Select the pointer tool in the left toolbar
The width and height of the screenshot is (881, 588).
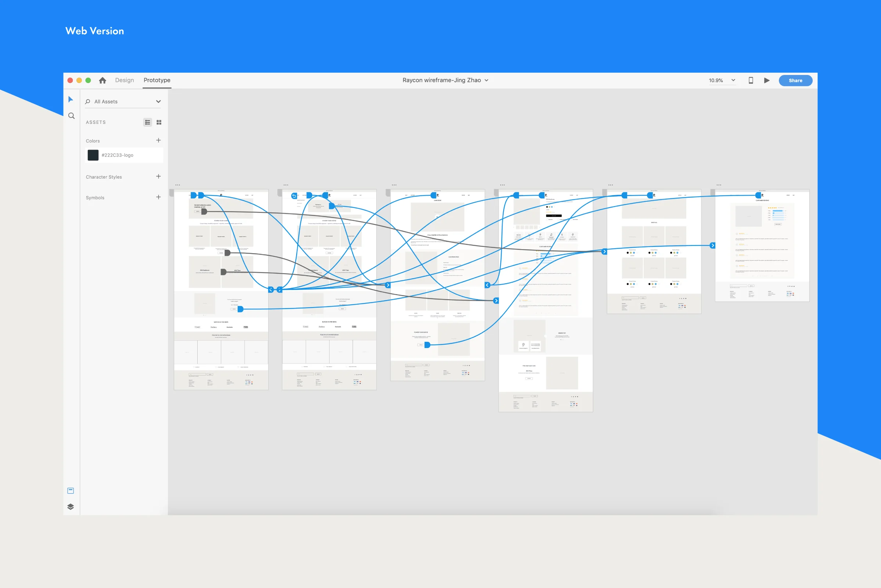click(71, 99)
